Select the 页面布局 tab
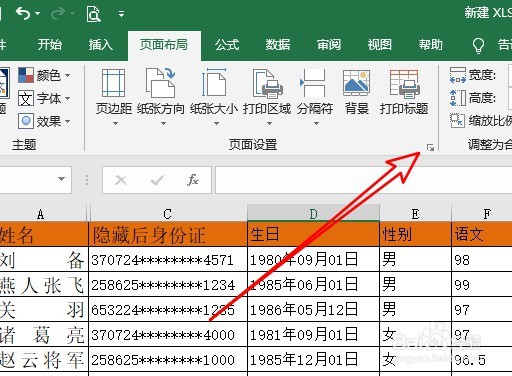 (164, 45)
